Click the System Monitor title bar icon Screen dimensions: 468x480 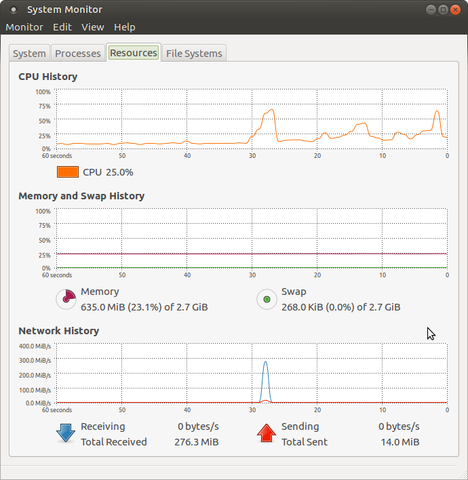[13, 10]
